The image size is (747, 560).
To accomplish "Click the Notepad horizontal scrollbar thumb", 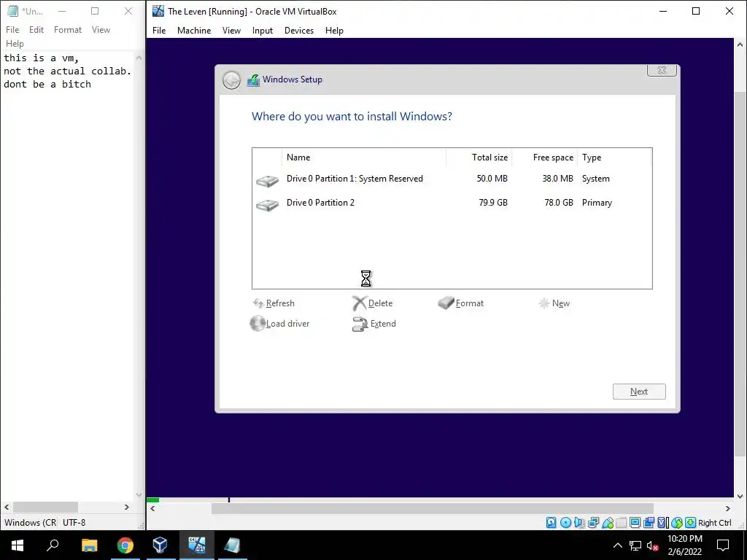I will click(45, 507).
